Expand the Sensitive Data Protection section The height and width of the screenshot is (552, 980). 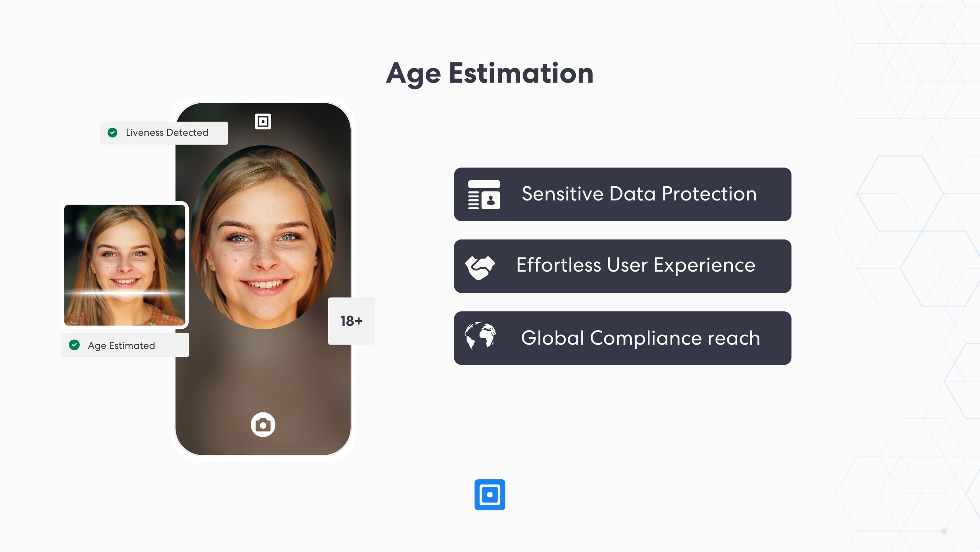point(622,194)
